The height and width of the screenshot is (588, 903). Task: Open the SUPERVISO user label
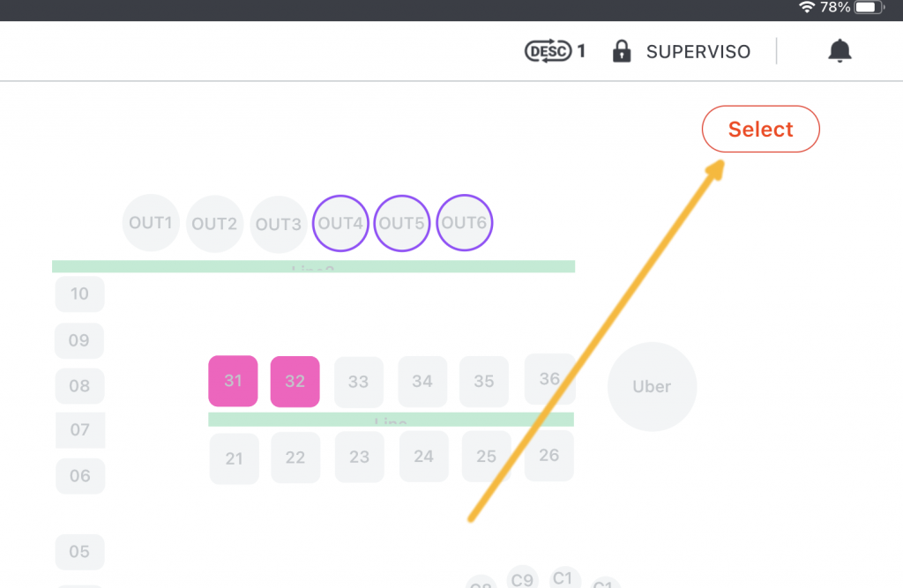698,52
